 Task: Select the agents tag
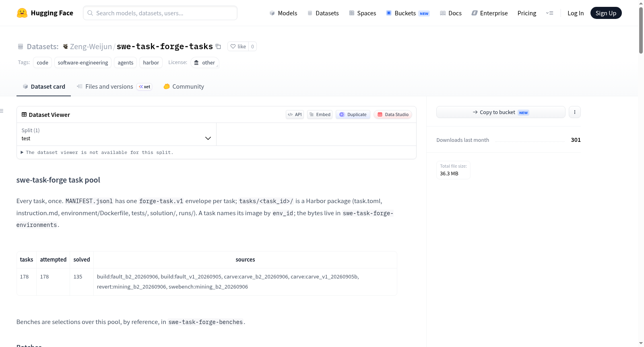[126, 62]
